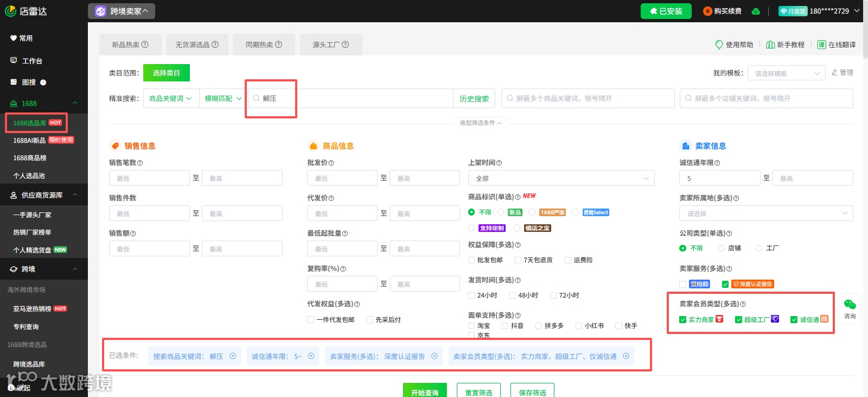
Task: Open 新手教程 book icon
Action: pos(770,45)
